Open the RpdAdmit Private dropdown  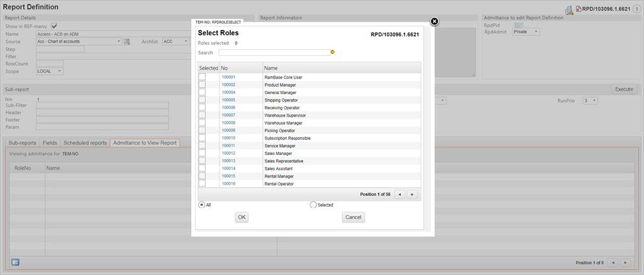pyautogui.click(x=526, y=31)
